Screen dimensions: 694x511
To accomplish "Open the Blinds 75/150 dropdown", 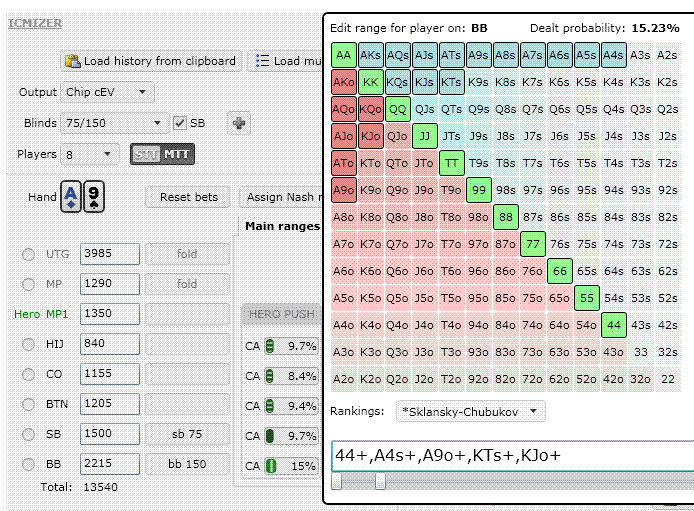I will pyautogui.click(x=115, y=123).
